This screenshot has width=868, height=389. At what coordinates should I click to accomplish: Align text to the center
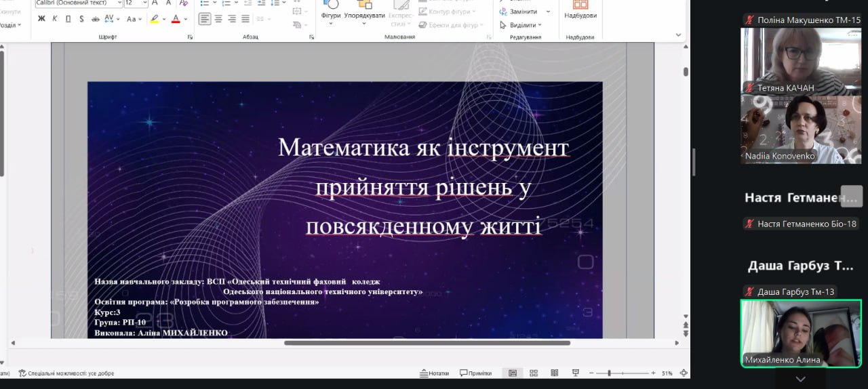point(218,19)
